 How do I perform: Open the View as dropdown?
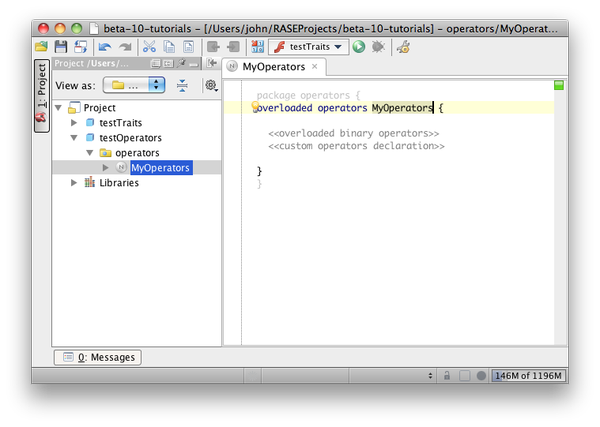(136, 86)
